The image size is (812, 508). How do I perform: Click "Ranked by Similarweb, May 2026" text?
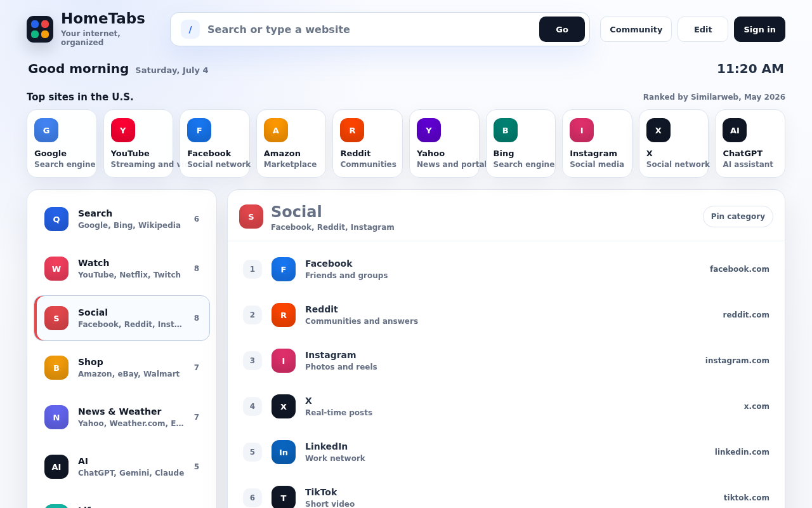714,97
